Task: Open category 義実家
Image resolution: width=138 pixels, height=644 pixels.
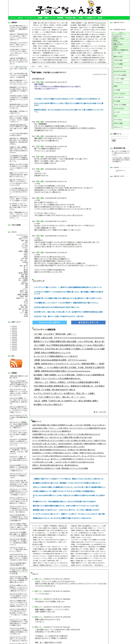Action: click(26, 271)
